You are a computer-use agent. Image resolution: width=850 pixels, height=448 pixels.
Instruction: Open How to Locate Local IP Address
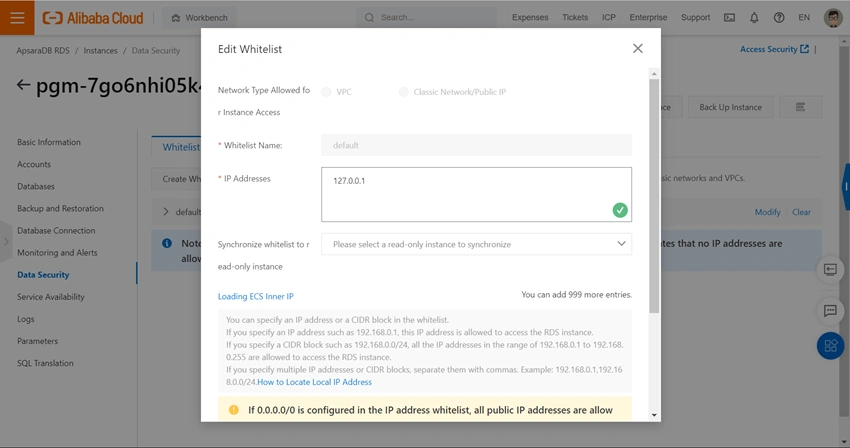(x=314, y=382)
